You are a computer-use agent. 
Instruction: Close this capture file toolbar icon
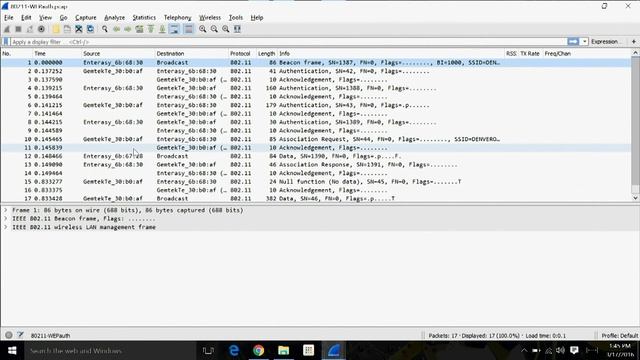[79, 29]
